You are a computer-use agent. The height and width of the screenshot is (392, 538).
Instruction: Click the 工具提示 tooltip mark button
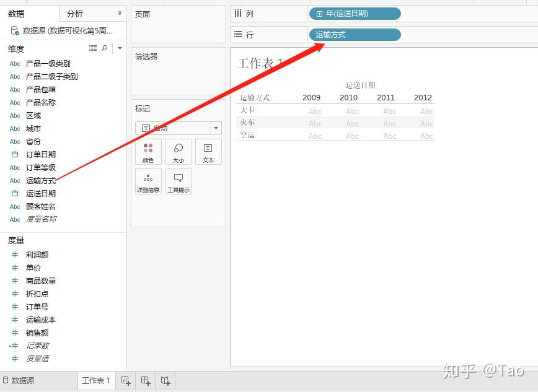coord(179,182)
